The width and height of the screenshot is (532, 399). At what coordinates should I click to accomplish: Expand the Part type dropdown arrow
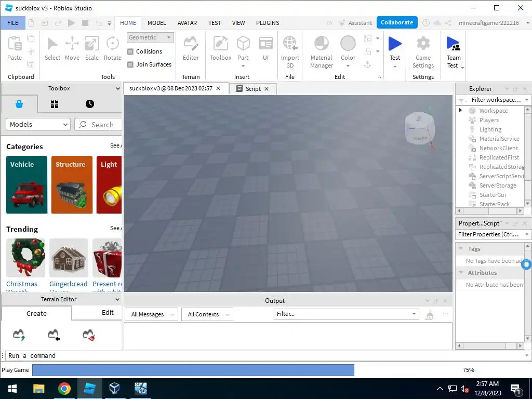[x=243, y=66]
